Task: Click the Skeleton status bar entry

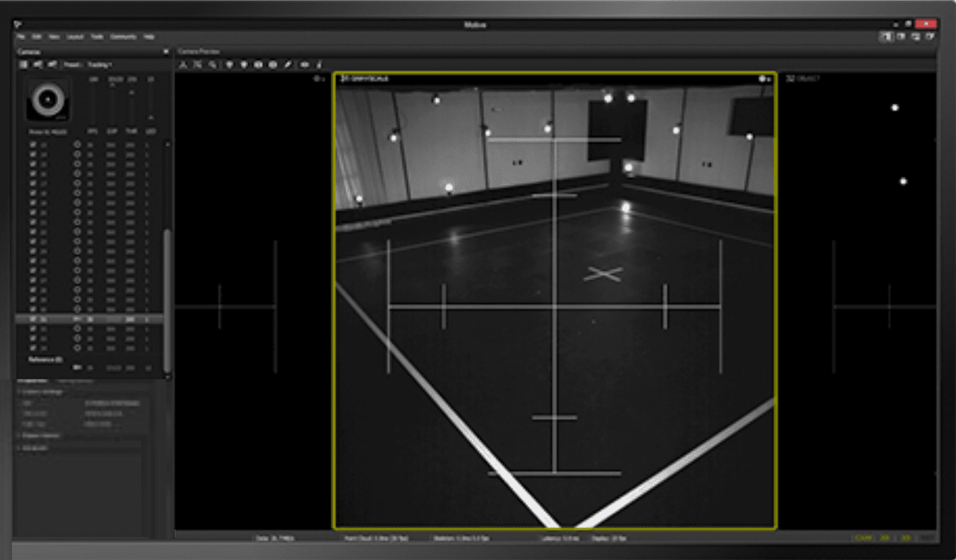Action: point(462,537)
